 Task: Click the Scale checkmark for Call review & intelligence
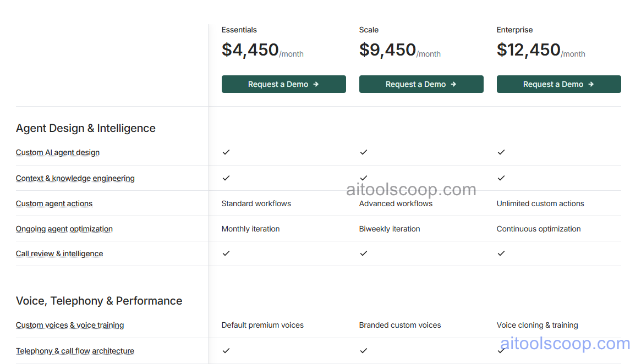[x=364, y=253]
